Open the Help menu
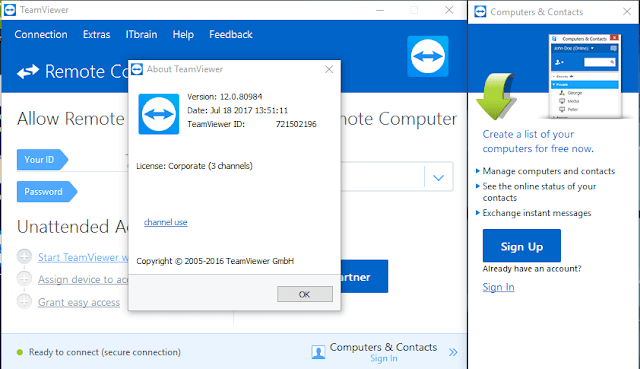640x369 pixels. pos(183,35)
